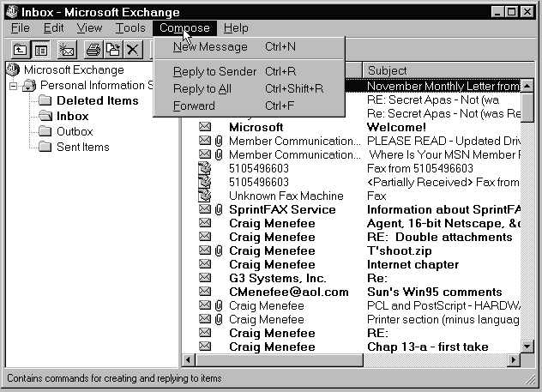
Task: Choose Reply to All menu entry
Action: point(202,88)
